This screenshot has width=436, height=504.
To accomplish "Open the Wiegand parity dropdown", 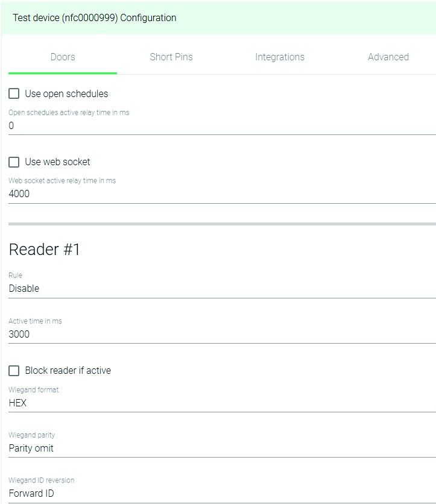I will coord(221,449).
